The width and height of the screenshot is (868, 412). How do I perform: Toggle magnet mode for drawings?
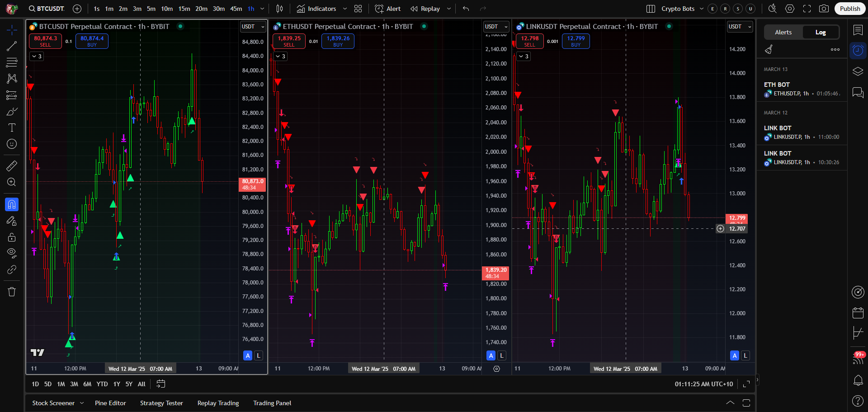click(12, 204)
